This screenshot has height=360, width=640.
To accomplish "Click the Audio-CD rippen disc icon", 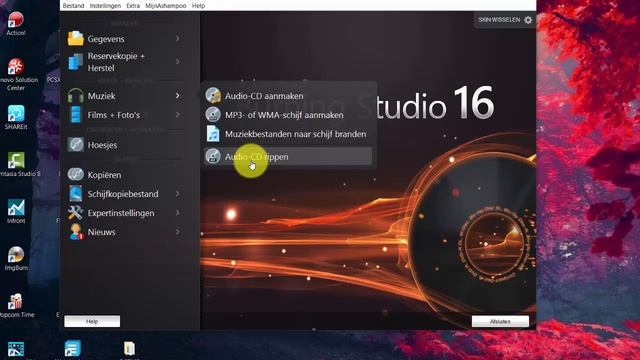I will 213,156.
